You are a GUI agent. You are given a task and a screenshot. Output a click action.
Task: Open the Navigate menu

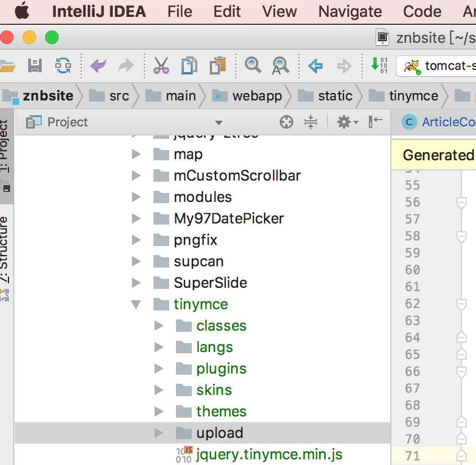[350, 12]
